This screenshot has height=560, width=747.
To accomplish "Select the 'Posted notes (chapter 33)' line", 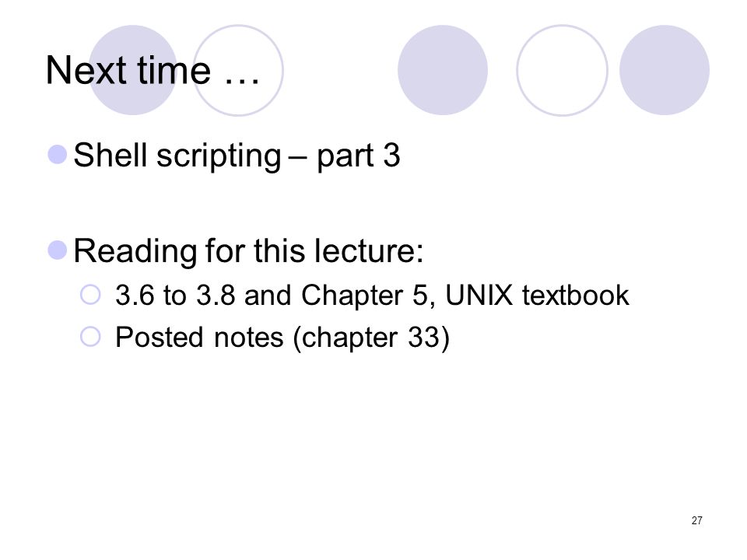I will pyautogui.click(x=282, y=338).
